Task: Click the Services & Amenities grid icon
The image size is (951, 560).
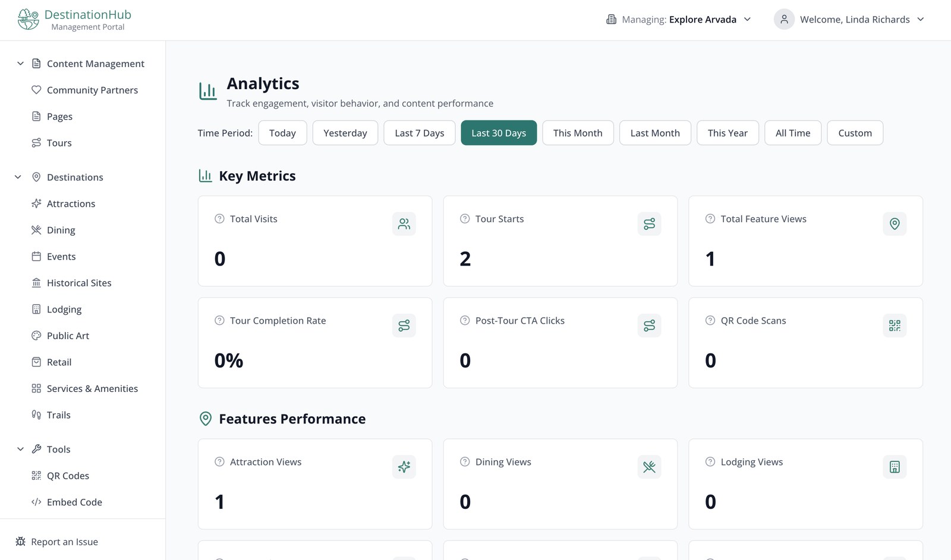Action: [x=36, y=388]
